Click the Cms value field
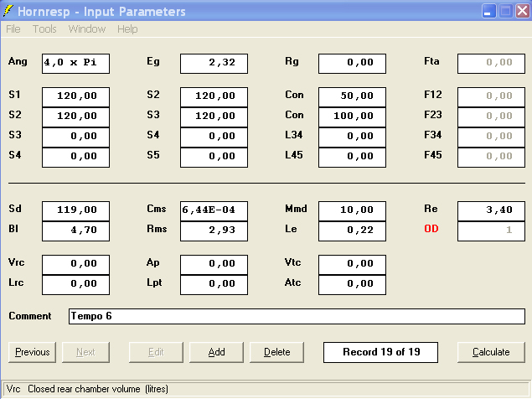 coord(214,210)
